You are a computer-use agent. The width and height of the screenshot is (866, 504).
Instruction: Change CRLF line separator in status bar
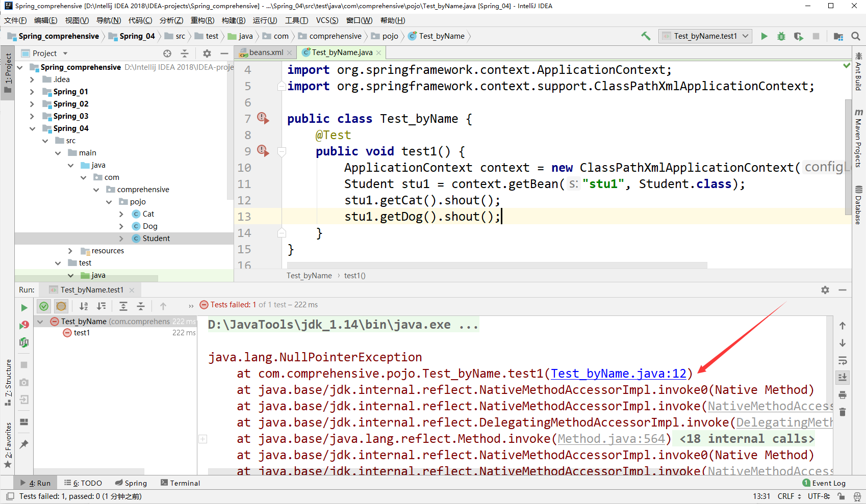click(x=789, y=496)
